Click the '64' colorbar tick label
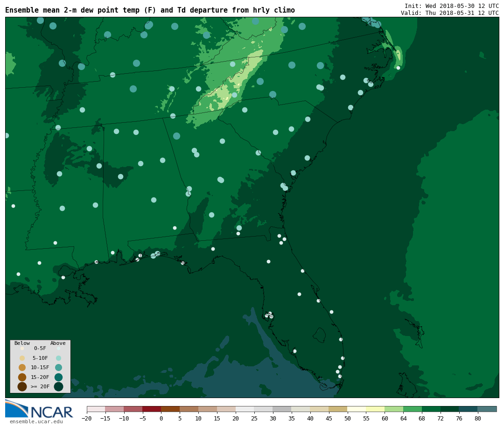This screenshot has height=427, width=504. tap(403, 418)
